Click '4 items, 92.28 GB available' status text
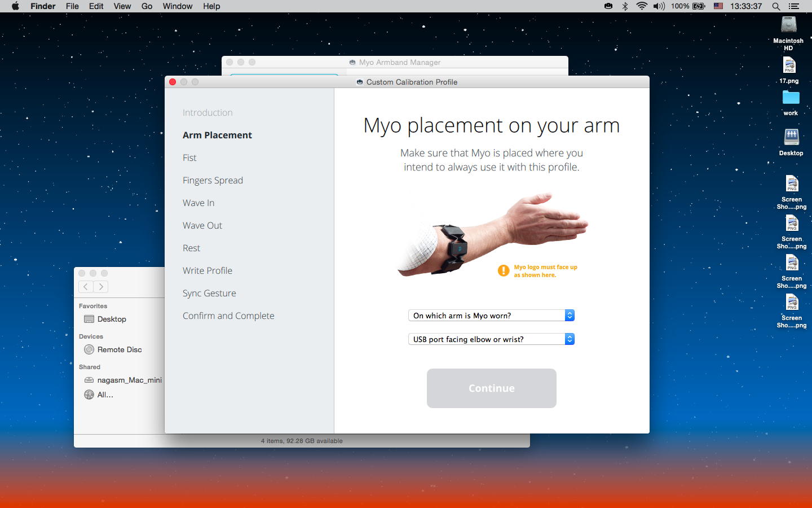Image resolution: width=812 pixels, height=508 pixels. click(302, 441)
